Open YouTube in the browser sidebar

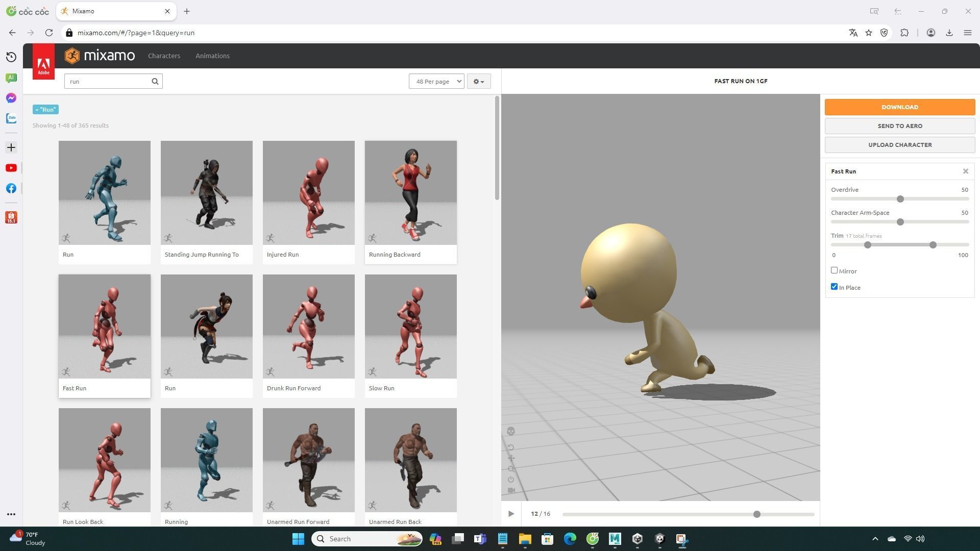click(x=11, y=168)
